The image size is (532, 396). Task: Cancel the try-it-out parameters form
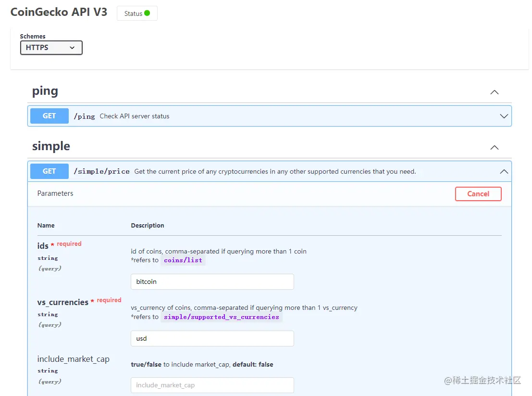(478, 194)
